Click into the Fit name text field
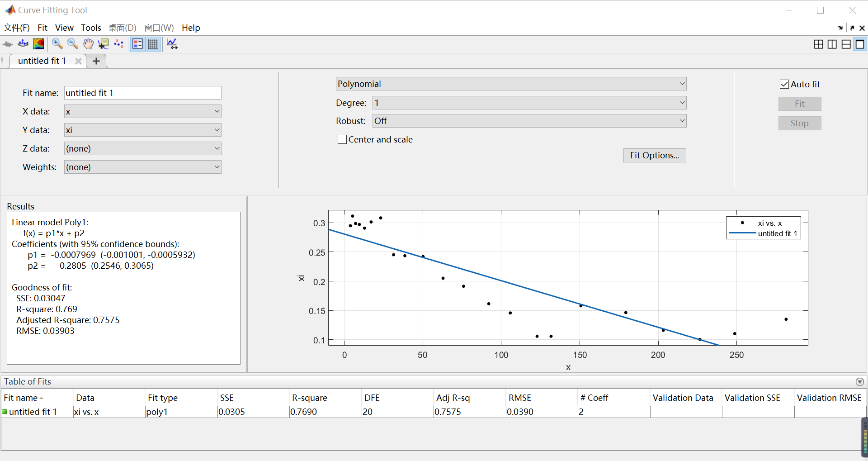Image resolution: width=868 pixels, height=461 pixels. click(142, 93)
